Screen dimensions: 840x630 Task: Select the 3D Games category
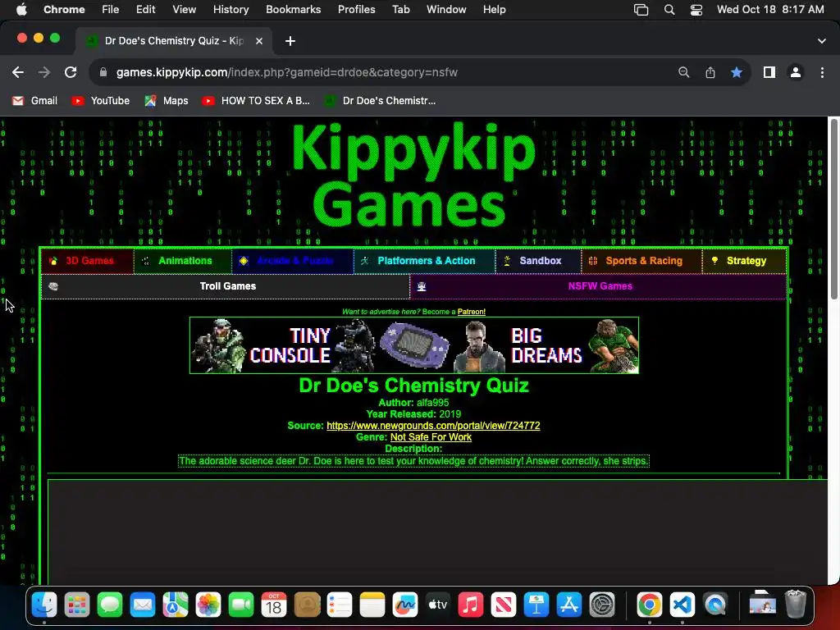[88, 261]
